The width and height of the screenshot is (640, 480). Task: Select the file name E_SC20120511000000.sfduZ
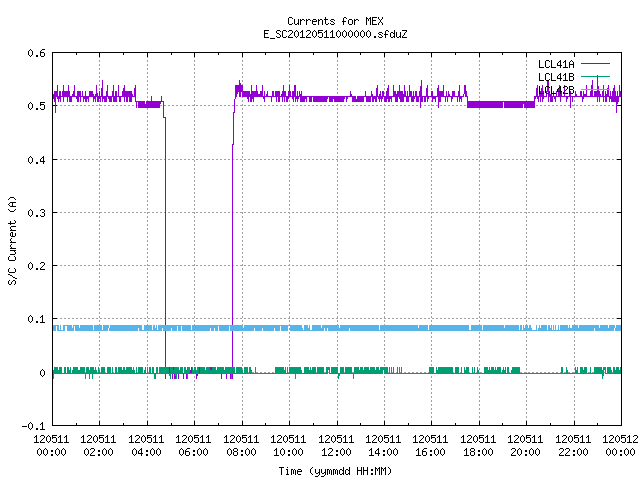point(335,34)
